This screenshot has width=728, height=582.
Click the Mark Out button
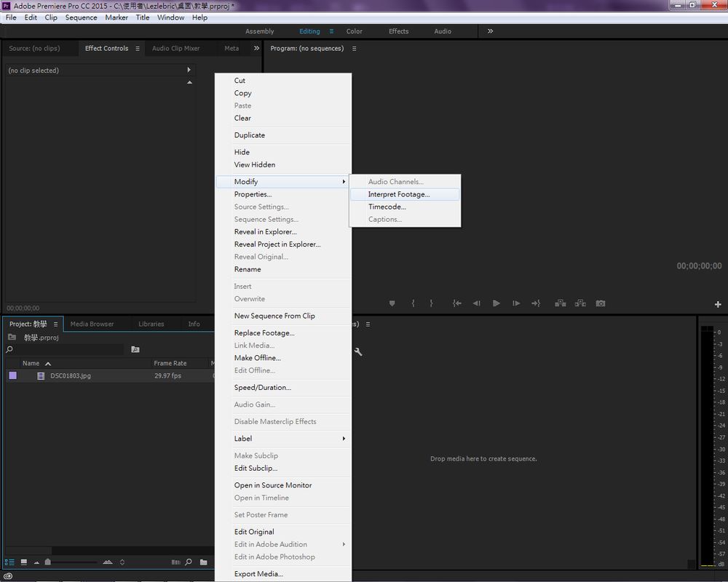431,303
